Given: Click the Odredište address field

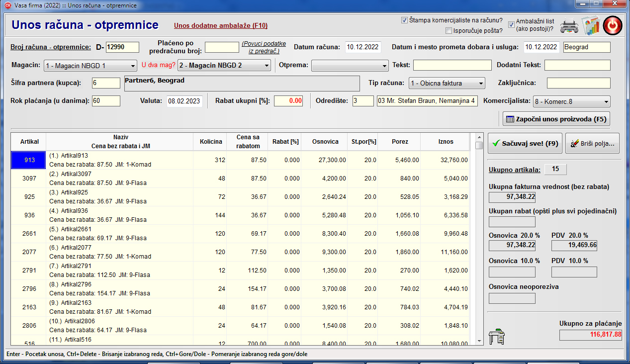Looking at the screenshot, I should coord(428,101).
